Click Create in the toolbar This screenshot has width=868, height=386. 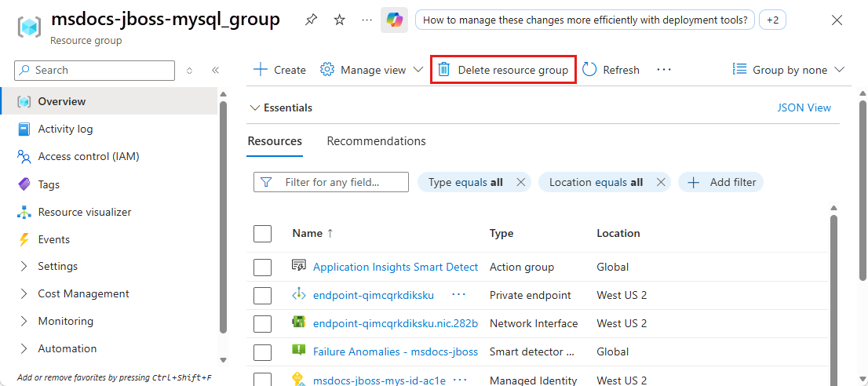[x=279, y=71]
